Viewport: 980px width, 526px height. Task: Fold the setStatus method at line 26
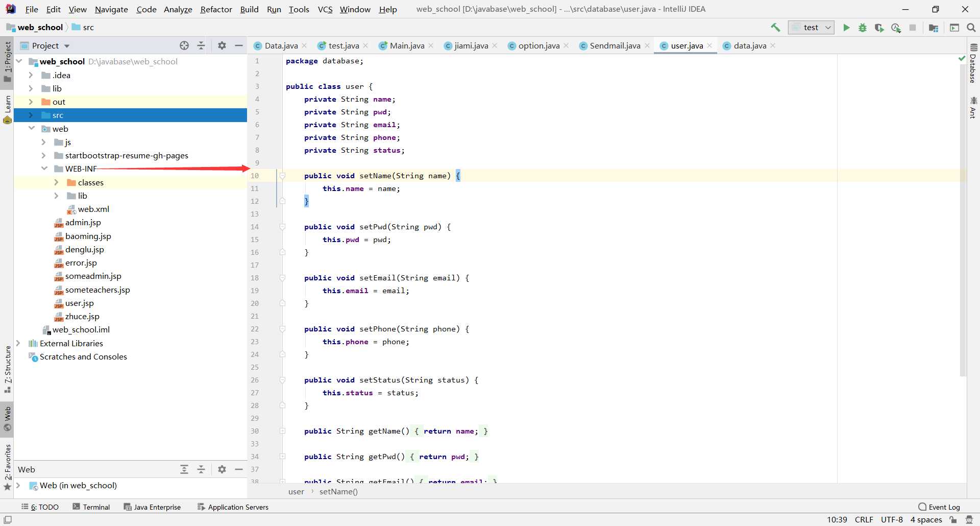(x=282, y=380)
